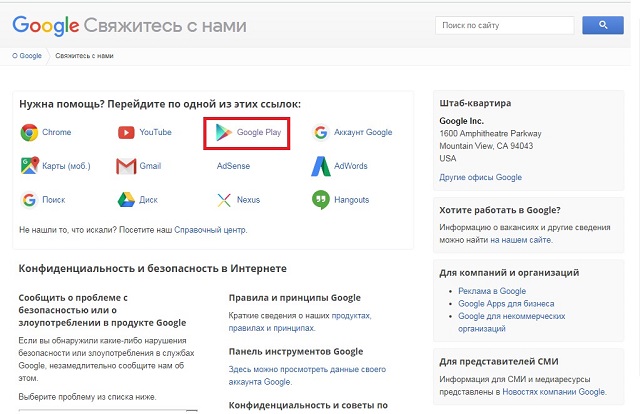This screenshot has height=414, width=640.
Task: Open 'Другие офисы Google' link
Action: (480, 177)
